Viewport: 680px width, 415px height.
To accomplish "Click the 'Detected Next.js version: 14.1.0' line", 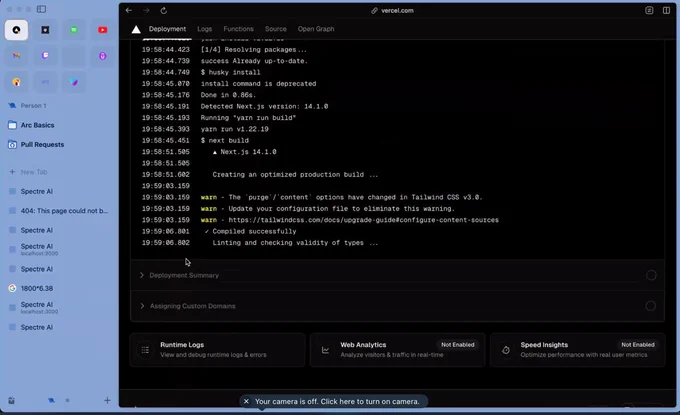I will 264,107.
